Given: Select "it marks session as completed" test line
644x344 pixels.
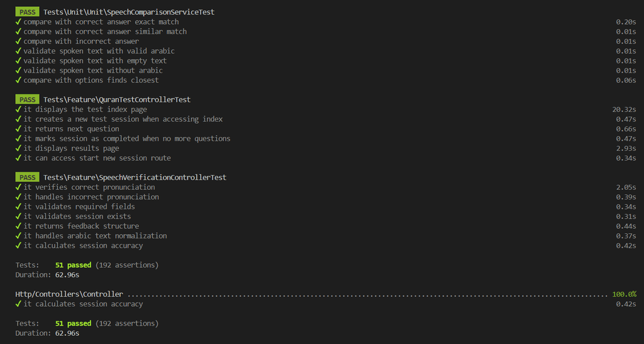Looking at the screenshot, I should 126,138.
